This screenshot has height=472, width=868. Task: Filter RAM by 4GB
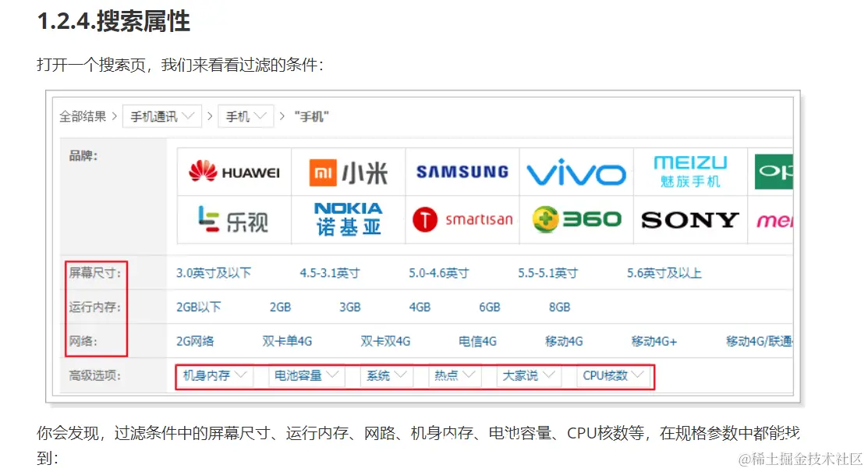420,307
